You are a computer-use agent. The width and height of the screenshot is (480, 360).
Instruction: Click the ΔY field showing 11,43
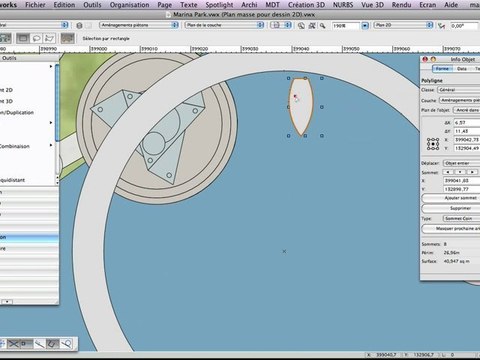click(466, 131)
